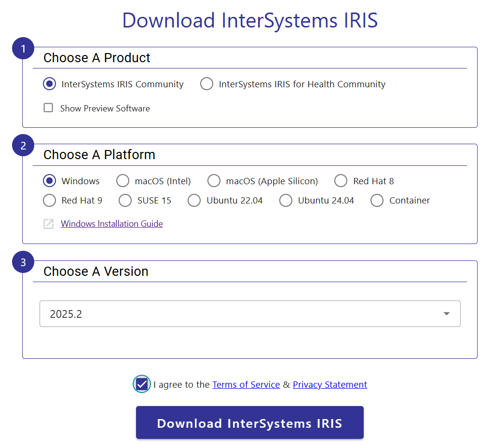The height and width of the screenshot is (448, 493).
Task: Choose the Container platform option
Action: coord(377,200)
